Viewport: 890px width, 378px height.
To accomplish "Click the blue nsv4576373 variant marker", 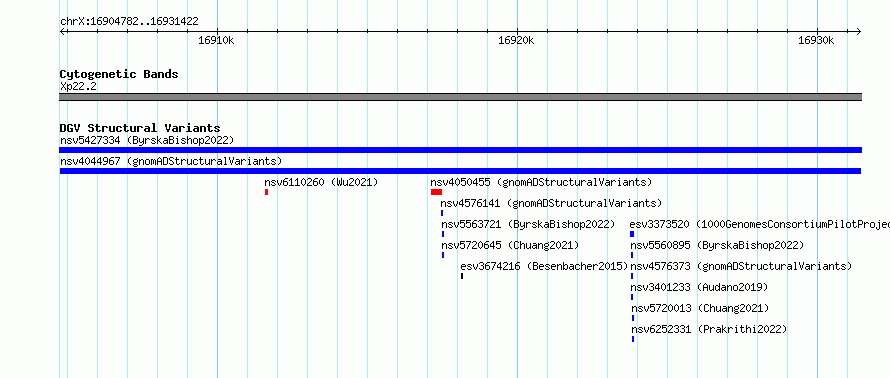I will tap(632, 276).
